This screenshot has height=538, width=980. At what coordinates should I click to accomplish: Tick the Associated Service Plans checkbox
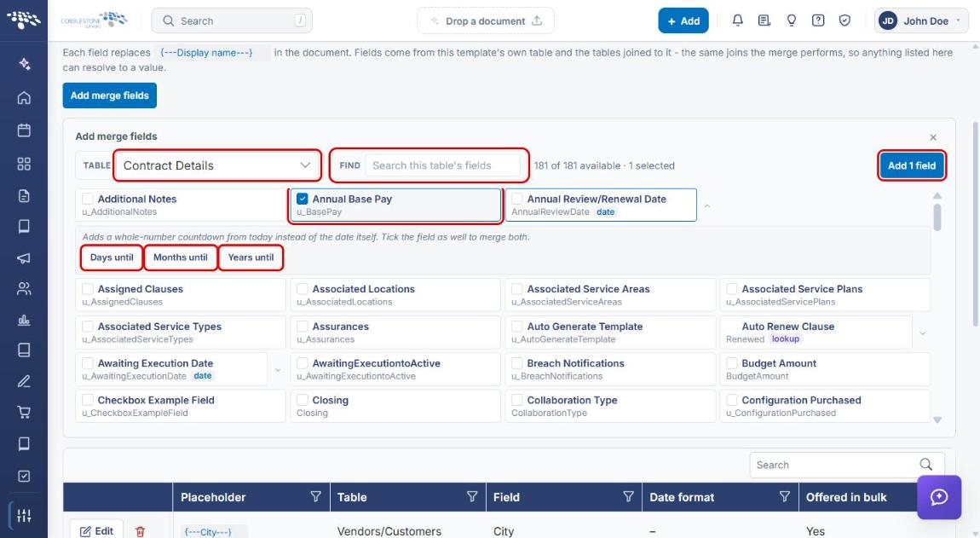pyautogui.click(x=732, y=289)
